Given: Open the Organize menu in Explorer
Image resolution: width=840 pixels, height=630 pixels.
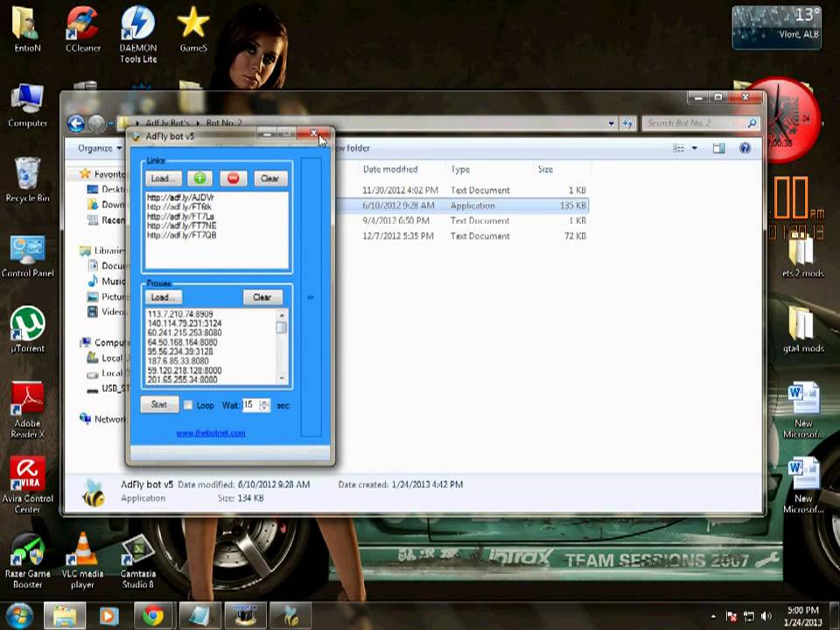Looking at the screenshot, I should point(100,149).
